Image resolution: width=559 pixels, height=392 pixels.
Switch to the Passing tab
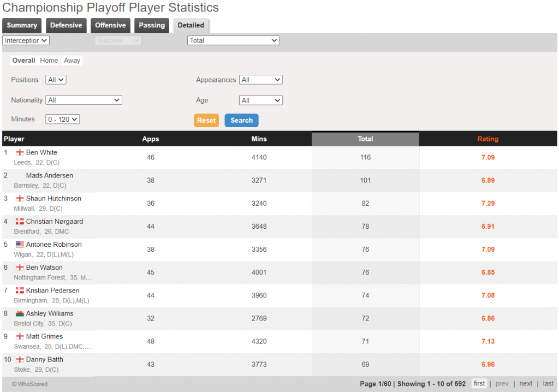tap(151, 25)
